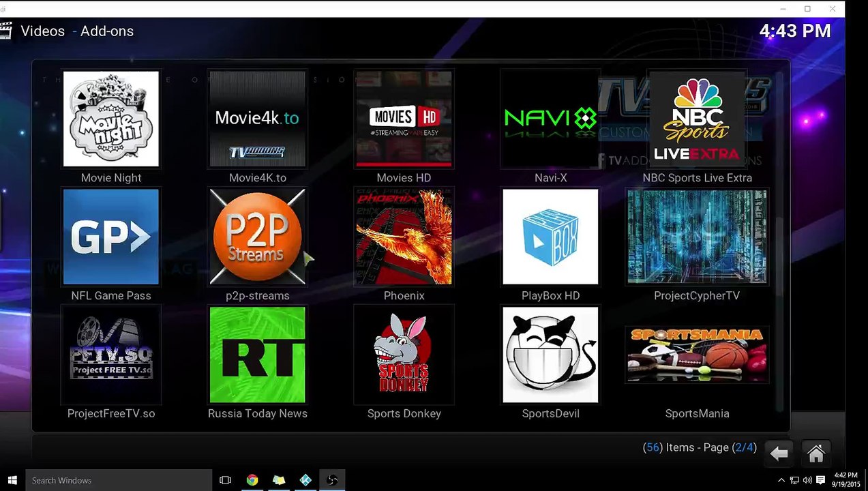The image size is (868, 491).
Task: Return to Kodi home screen
Action: [x=816, y=453]
